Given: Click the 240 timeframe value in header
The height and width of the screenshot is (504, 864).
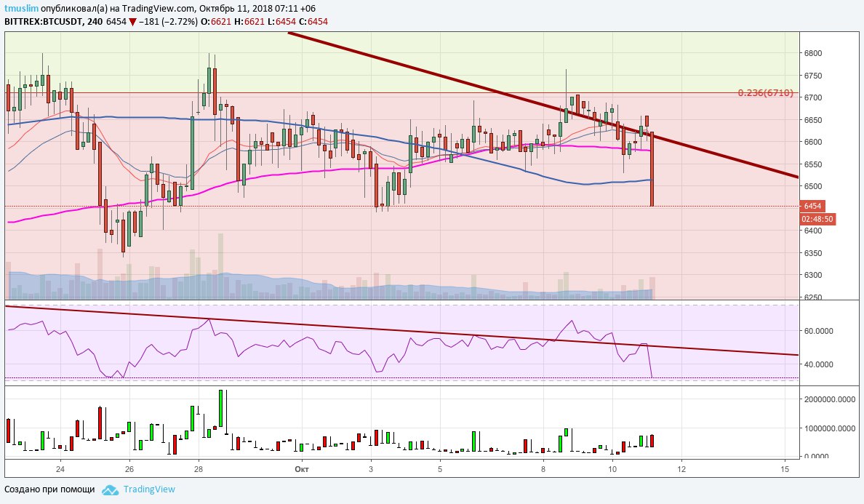Looking at the screenshot, I should (95, 22).
